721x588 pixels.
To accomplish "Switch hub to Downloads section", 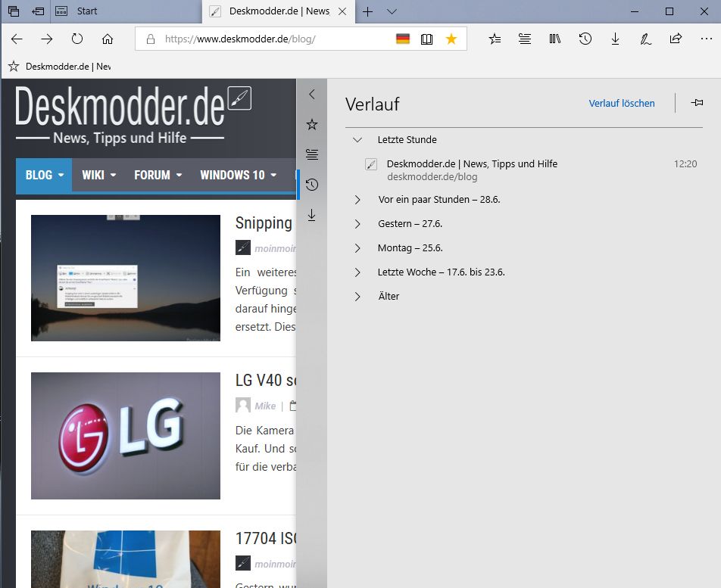I will [312, 215].
